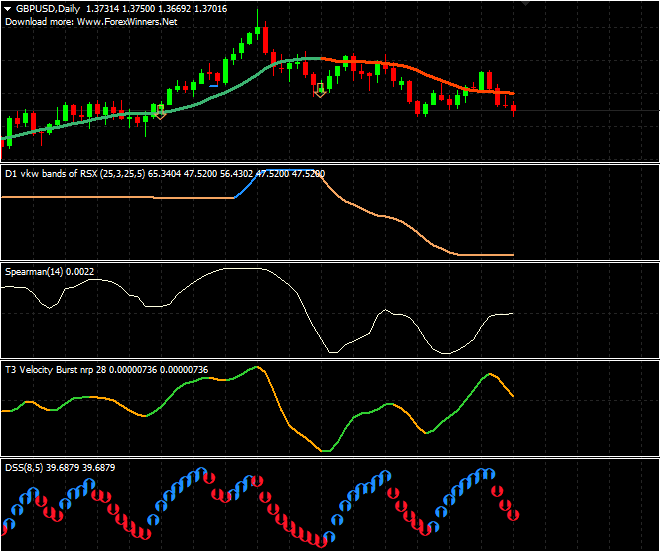Select the 'Spearman(14) 0.0022' indicator label

coord(49,272)
